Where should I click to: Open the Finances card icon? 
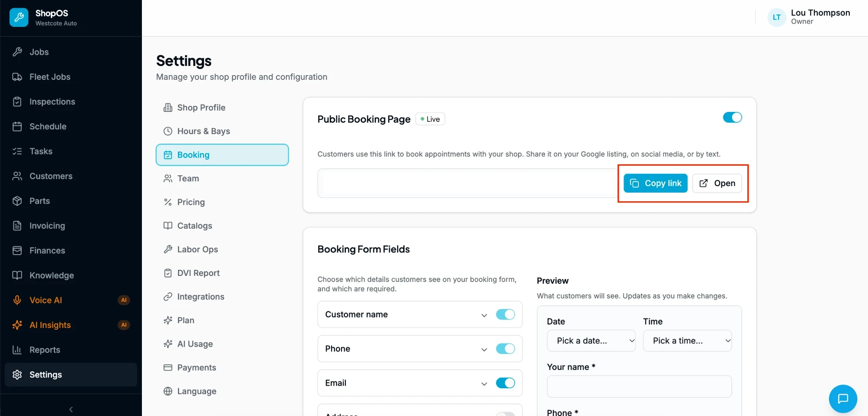pos(17,250)
